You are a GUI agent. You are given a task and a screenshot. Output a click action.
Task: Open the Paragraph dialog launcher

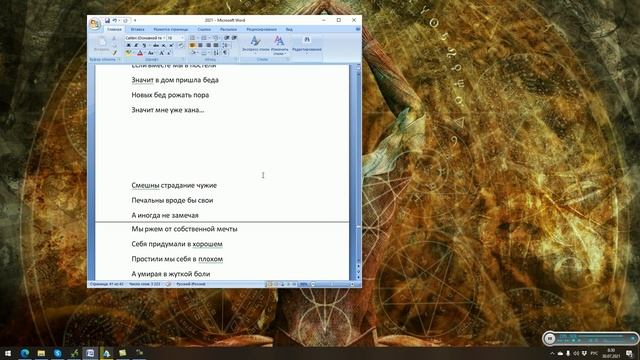coord(236,59)
